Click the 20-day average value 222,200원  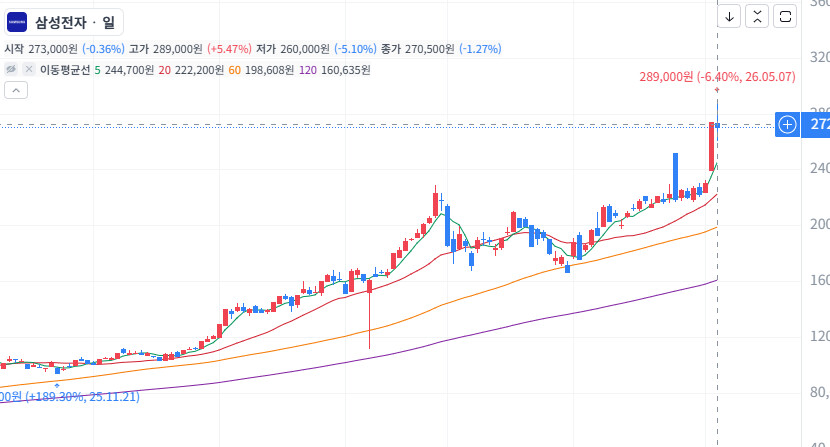[199, 70]
